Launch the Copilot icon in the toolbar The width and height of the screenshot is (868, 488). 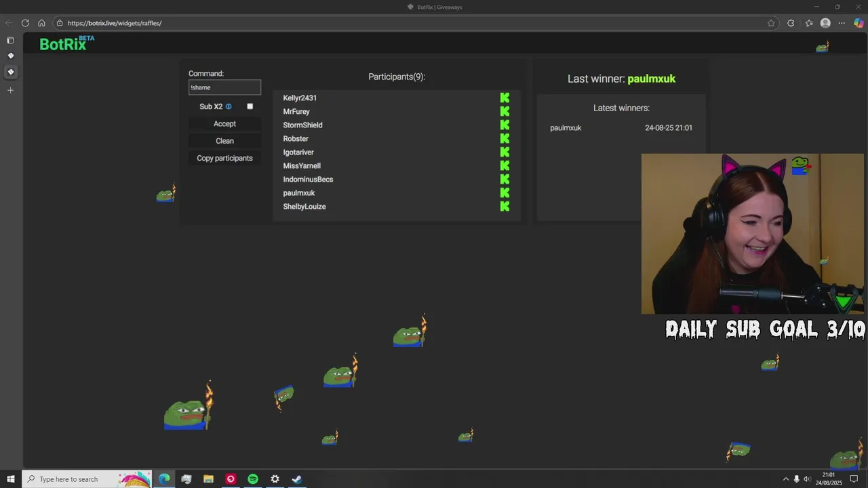tap(859, 23)
